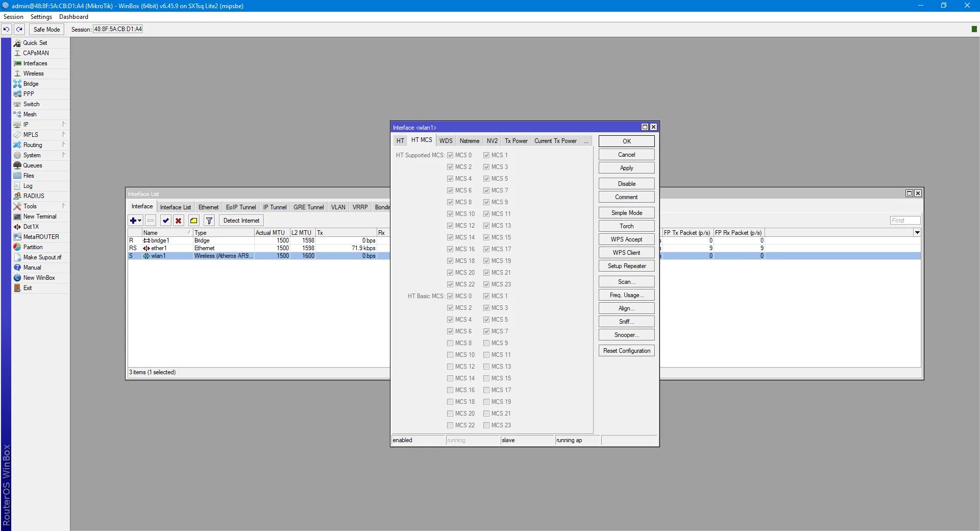The image size is (980, 531).
Task: Click the yellow Comment icon in Interface List
Action: tap(194, 221)
